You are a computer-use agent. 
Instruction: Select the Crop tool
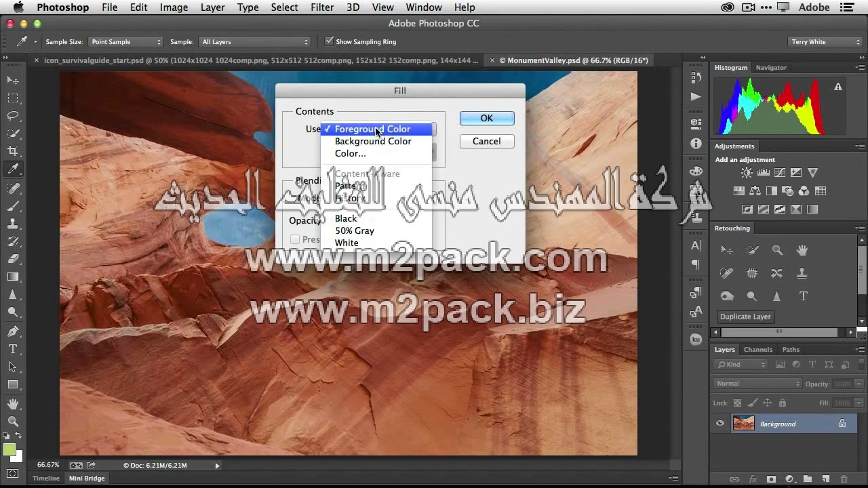click(13, 151)
